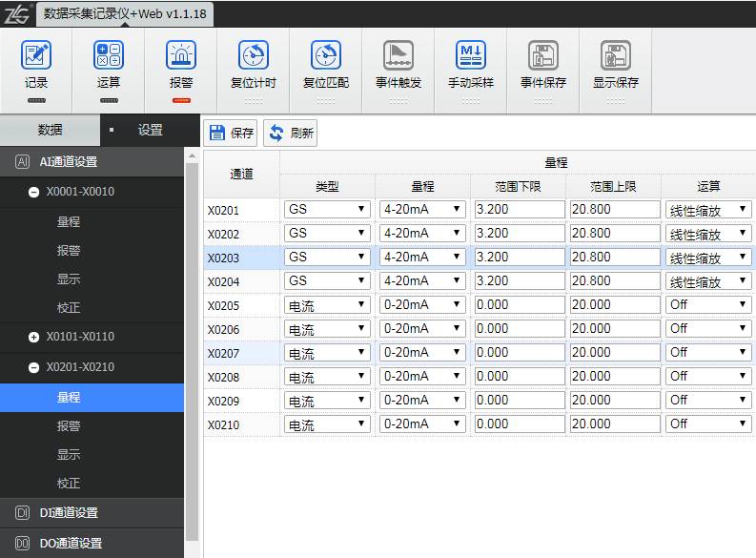Click the 记录 (Record) toolbar icon
Image resolution: width=756 pixels, height=558 pixels.
pos(36,55)
